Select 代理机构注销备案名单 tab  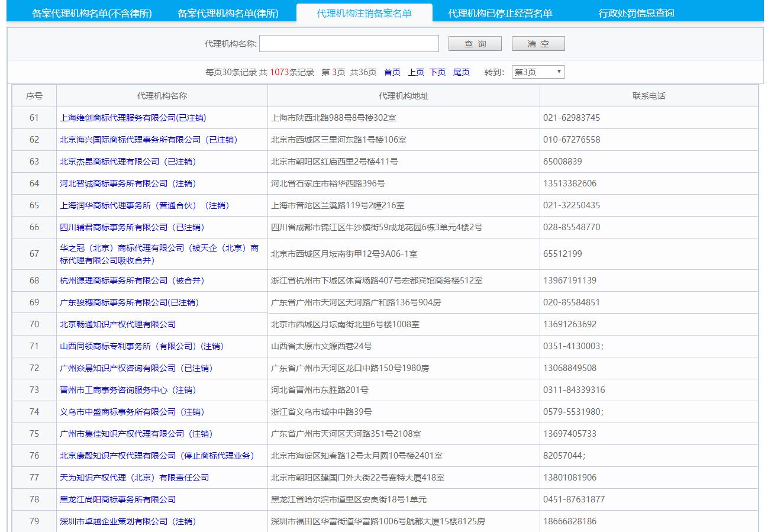(364, 13)
